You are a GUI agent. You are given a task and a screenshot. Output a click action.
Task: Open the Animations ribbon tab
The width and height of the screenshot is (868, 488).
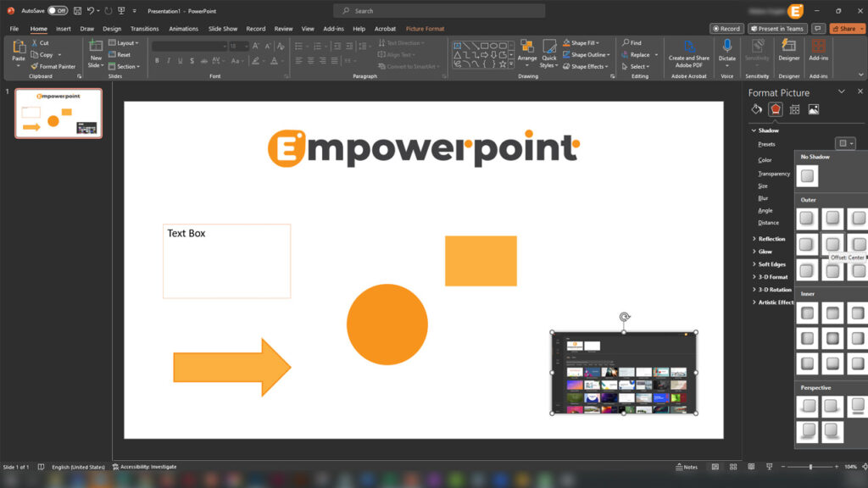tap(183, 29)
